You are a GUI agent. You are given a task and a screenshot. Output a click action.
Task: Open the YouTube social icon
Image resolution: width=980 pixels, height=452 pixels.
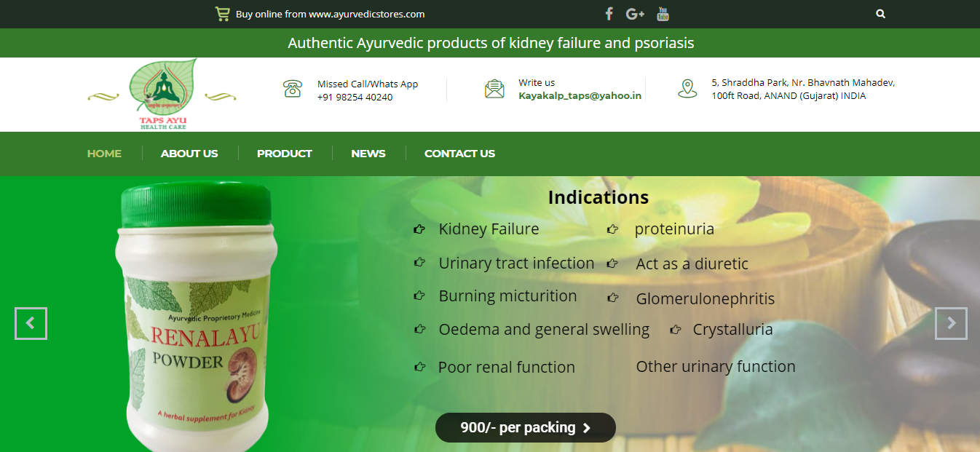(663, 14)
